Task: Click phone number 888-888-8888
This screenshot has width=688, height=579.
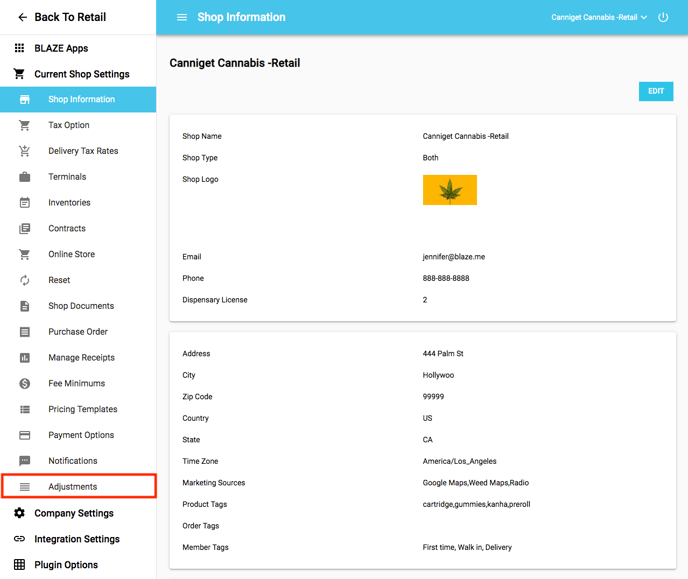Action: click(x=446, y=278)
